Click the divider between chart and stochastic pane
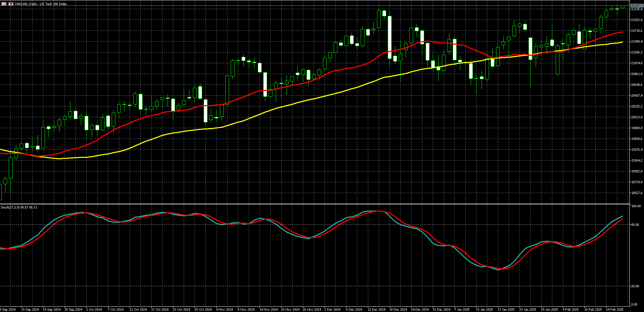Viewport: 644px width, 312px height. click(315, 204)
